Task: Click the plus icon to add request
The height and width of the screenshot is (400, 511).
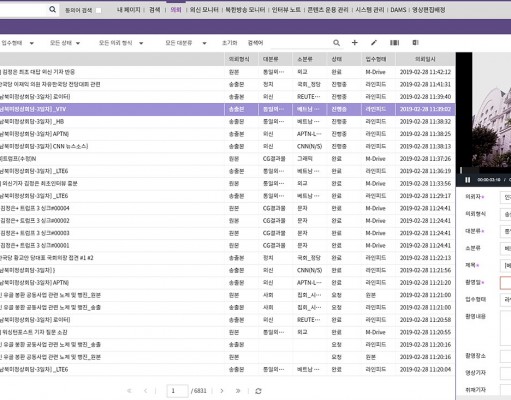Action: click(355, 43)
